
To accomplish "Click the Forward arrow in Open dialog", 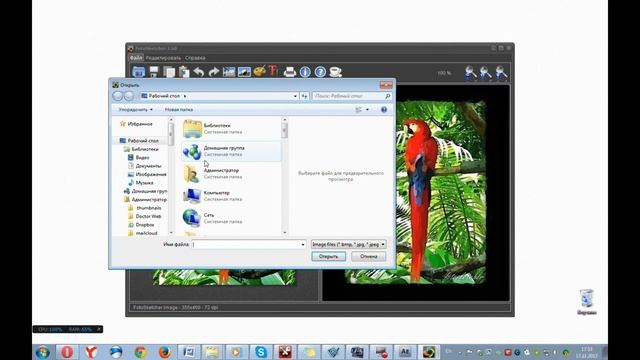I will (129, 96).
